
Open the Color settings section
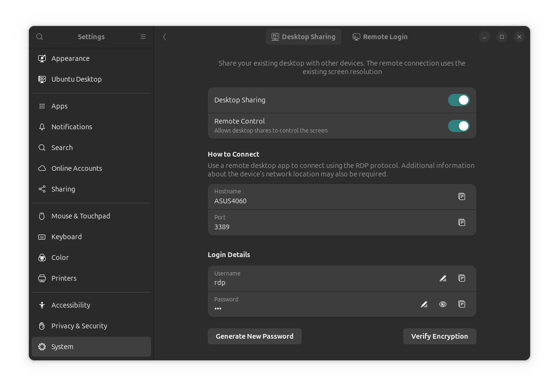coord(59,257)
